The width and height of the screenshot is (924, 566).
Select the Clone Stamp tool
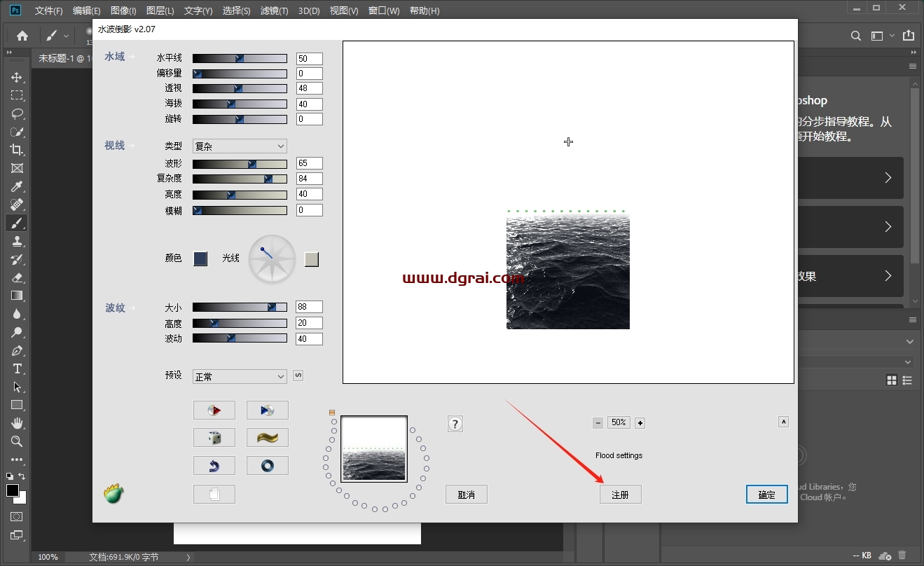(x=17, y=241)
